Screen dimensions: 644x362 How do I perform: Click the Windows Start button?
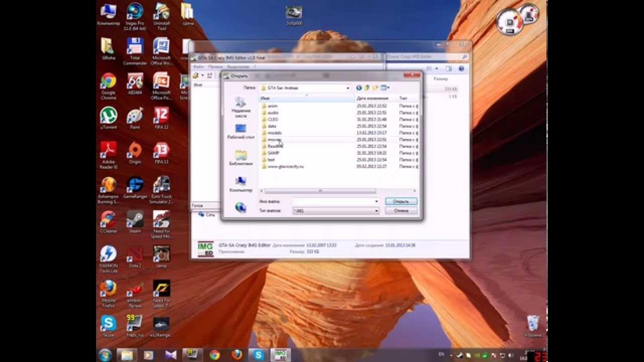point(106,355)
